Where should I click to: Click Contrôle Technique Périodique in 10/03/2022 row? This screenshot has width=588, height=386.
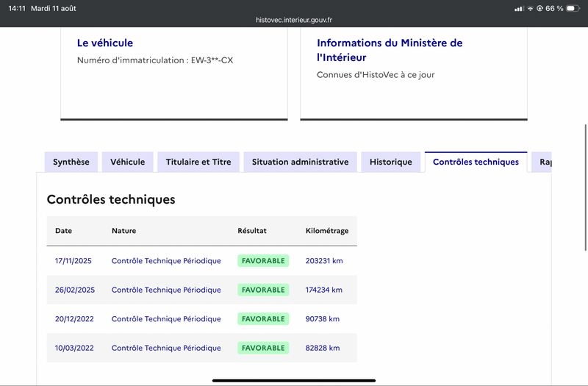166,348
